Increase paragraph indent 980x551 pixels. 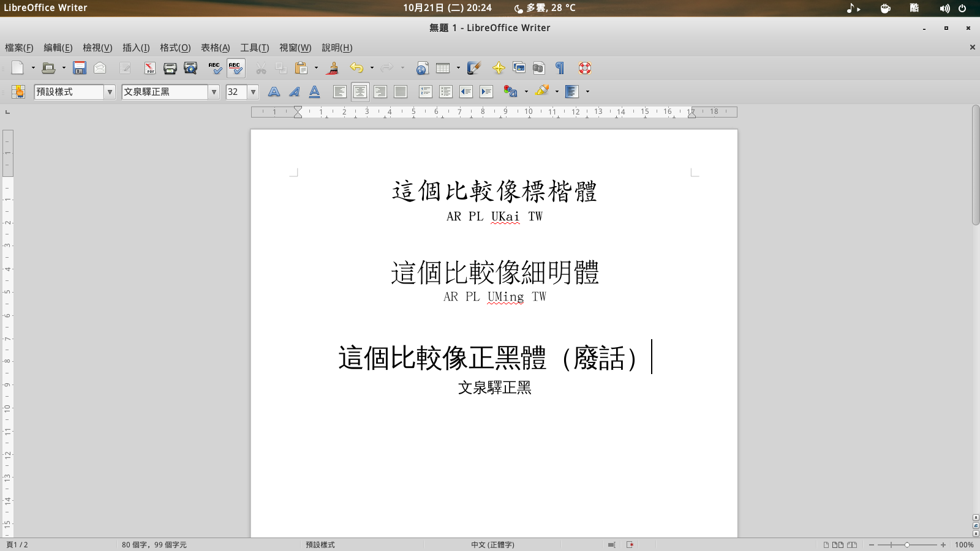(486, 92)
